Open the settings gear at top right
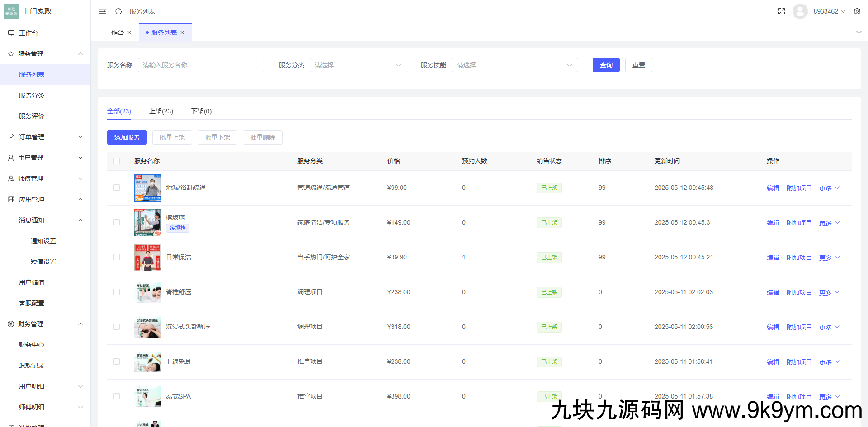Screen dimensions: 868x427 857,11
